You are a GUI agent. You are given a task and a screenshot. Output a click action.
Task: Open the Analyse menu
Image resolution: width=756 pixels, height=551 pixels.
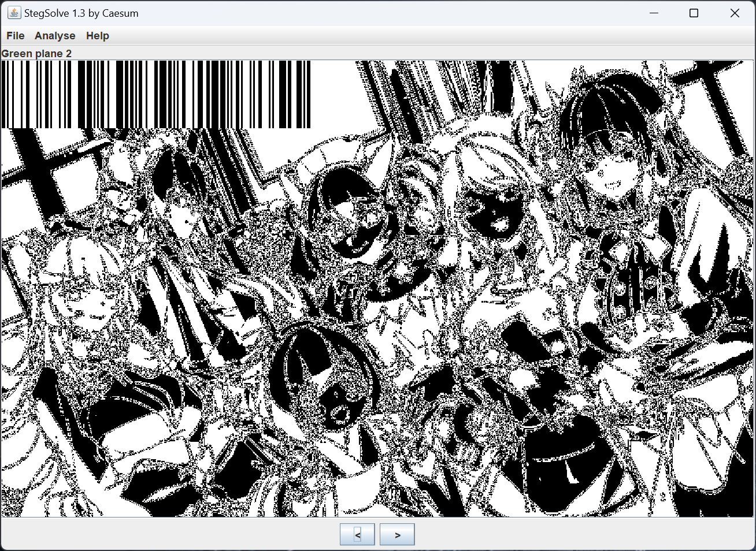tap(55, 36)
